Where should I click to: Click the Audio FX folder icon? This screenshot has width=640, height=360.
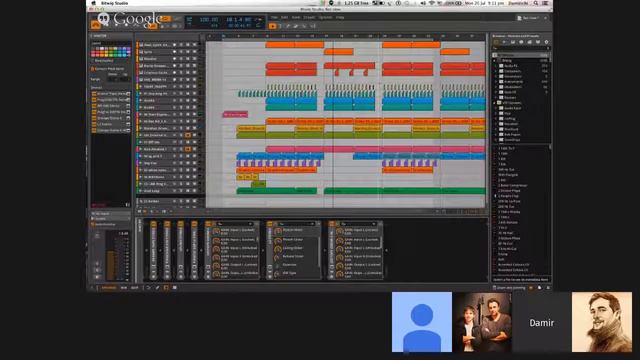pyautogui.click(x=501, y=66)
